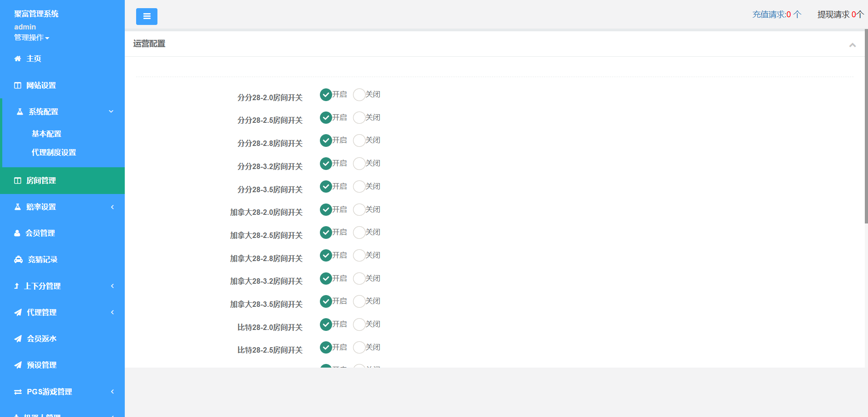Screen dimensions: 868x417
Task: Select 关闭 for 加拿大28-2.5房间开关
Action: point(359,233)
